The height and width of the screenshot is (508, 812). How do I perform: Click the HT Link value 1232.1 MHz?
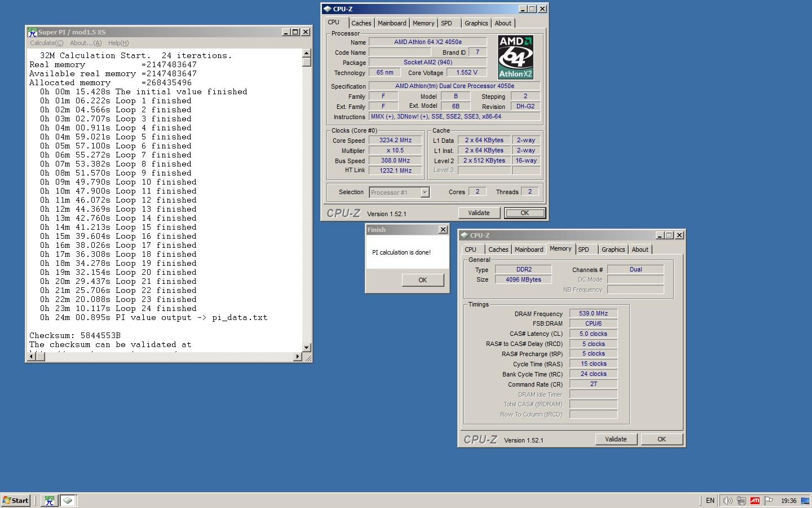click(395, 170)
